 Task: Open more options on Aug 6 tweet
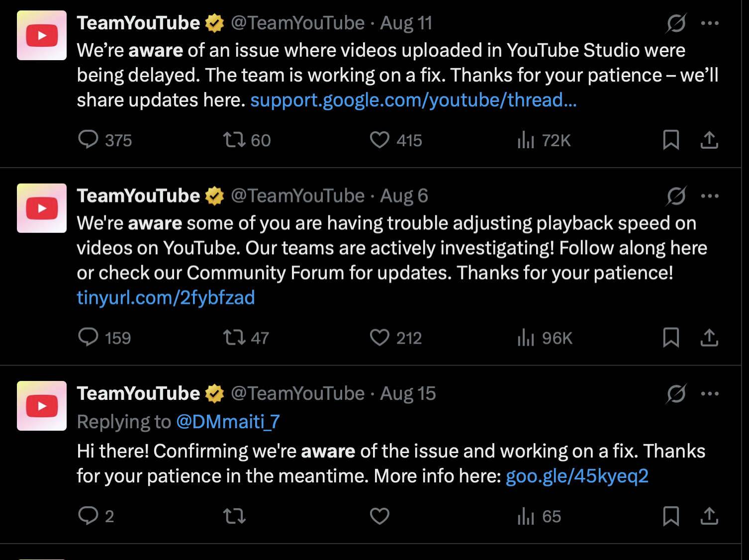pos(710,196)
